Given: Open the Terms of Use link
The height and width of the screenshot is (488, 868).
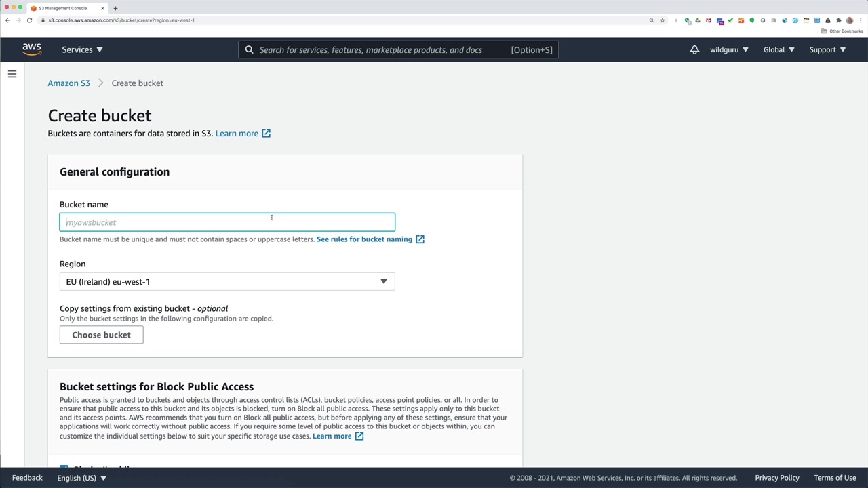Looking at the screenshot, I should point(835,478).
